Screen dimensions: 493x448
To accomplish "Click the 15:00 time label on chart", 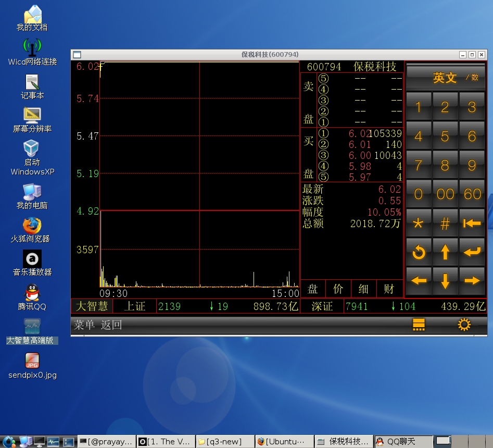I will pos(285,293).
